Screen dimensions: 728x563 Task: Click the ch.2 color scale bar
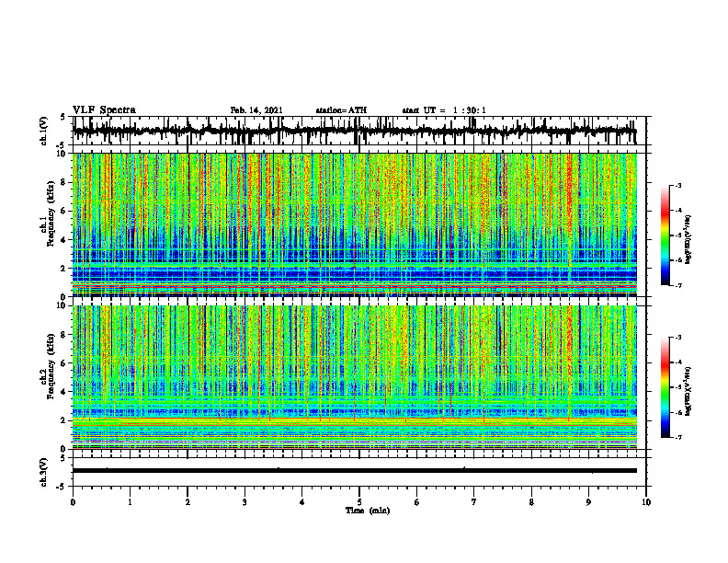[x=665, y=387]
